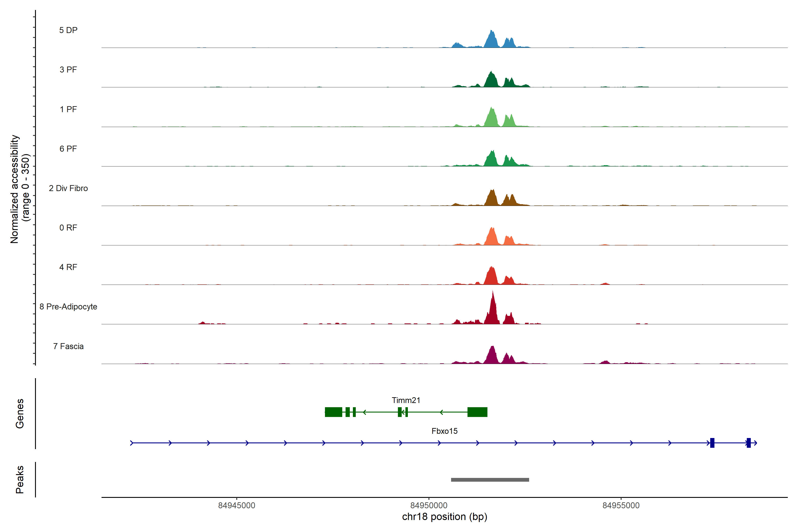Image resolution: width=798 pixels, height=532 pixels.
Task: Click the 84950000 axis tick label
Action: click(428, 505)
